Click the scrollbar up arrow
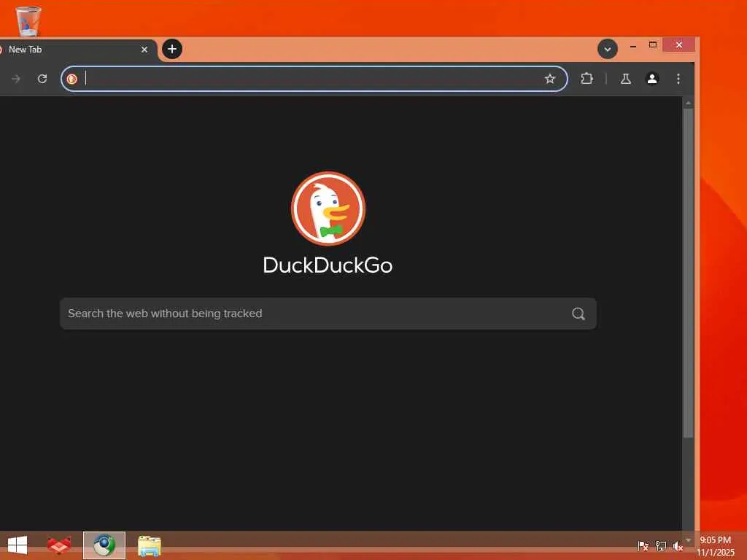This screenshot has height=560, width=747. 688,103
